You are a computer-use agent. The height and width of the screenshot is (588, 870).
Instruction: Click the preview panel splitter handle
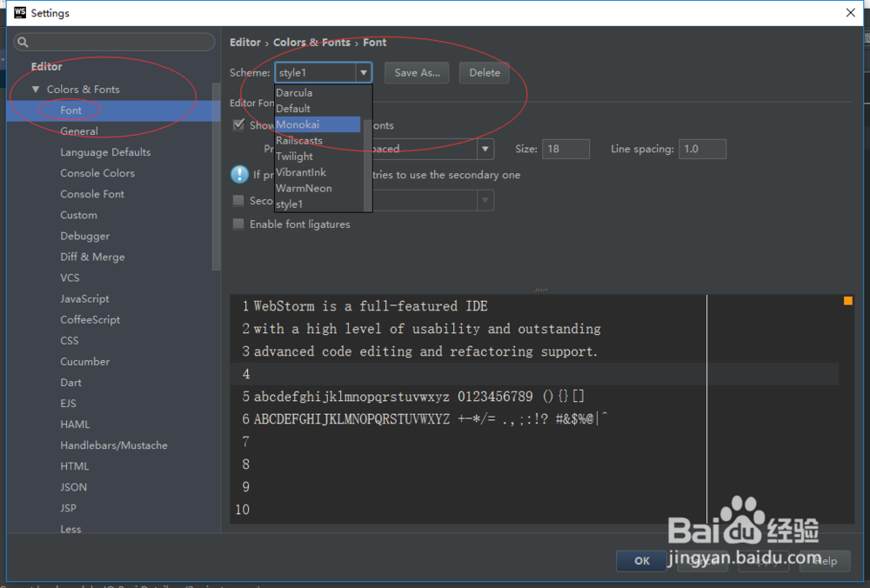541,291
